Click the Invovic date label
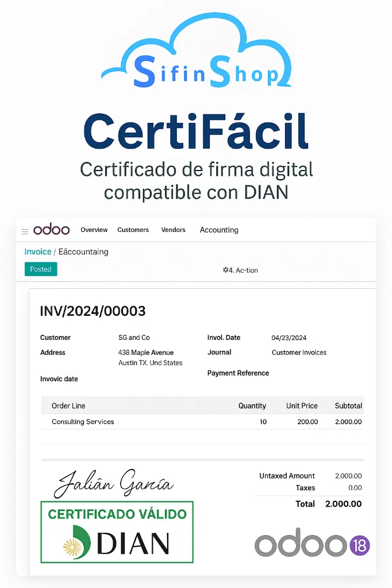Viewport: 392px width, 588px height. point(59,379)
